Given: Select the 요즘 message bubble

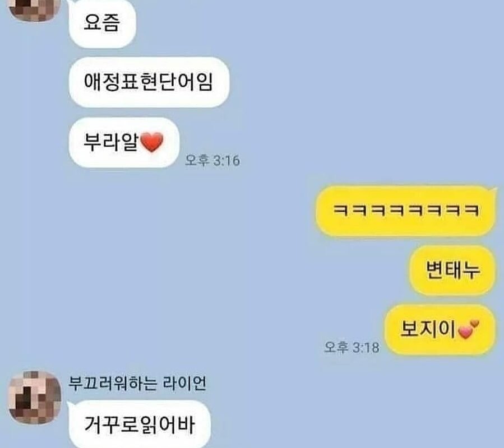Looking at the screenshot, I should [102, 24].
